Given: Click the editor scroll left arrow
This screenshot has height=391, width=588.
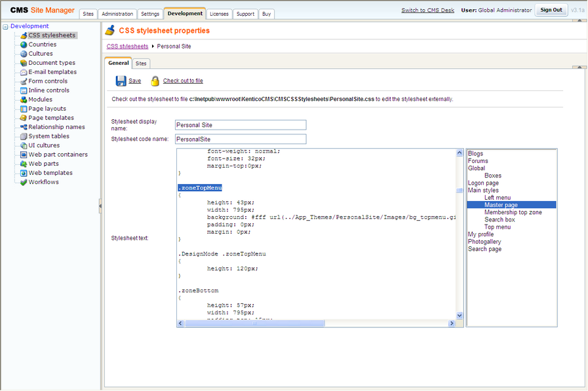Looking at the screenshot, I should pos(181,323).
